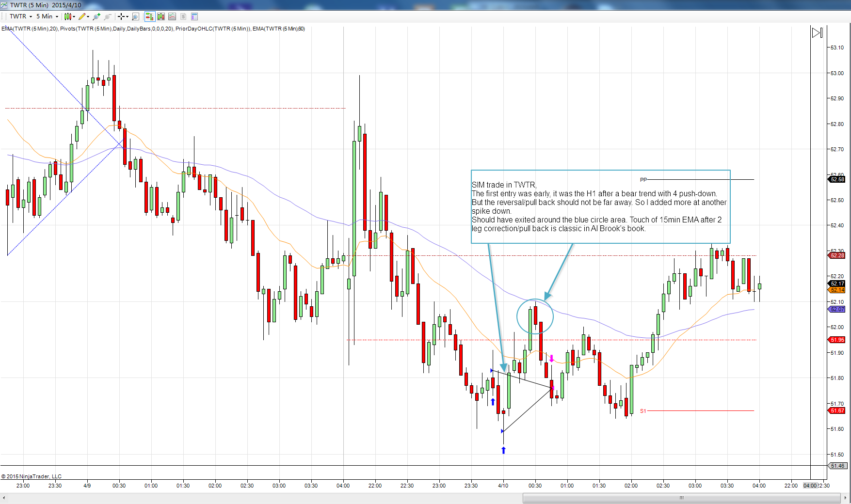Viewport: 851px width, 504px height.
Task: Open the 5 Min interval dropdown
Action: (x=47, y=16)
